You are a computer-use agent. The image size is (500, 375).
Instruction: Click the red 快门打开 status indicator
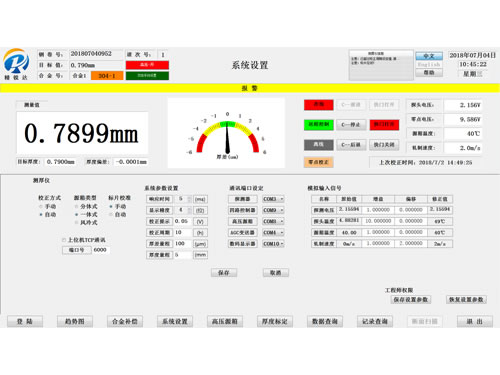[x=384, y=124]
